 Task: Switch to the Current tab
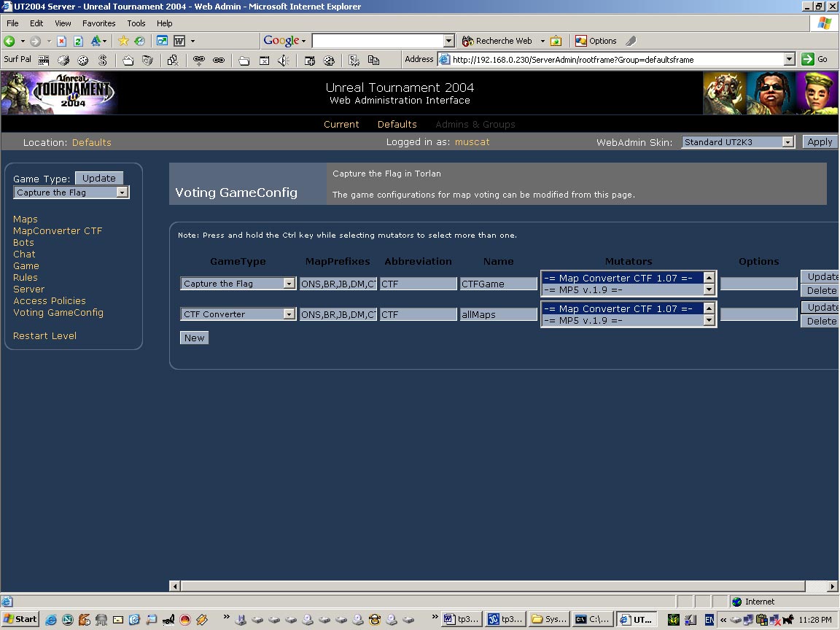click(341, 124)
